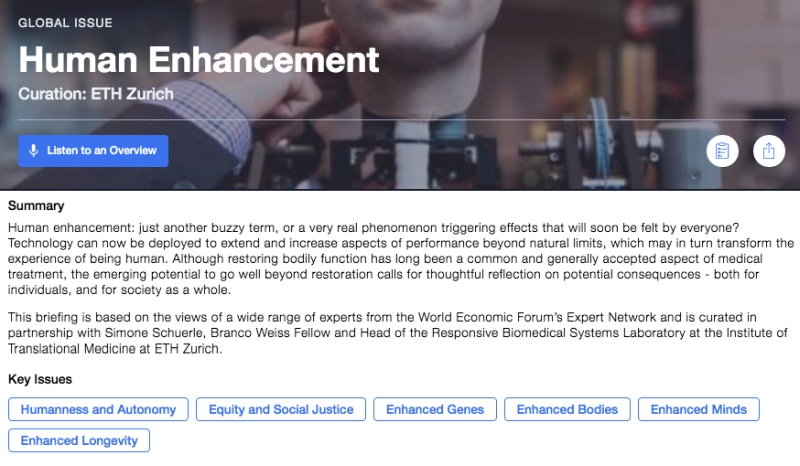Go to the "Enhanced Longevity" key issue
The height and width of the screenshot is (466, 800).
tap(79, 440)
